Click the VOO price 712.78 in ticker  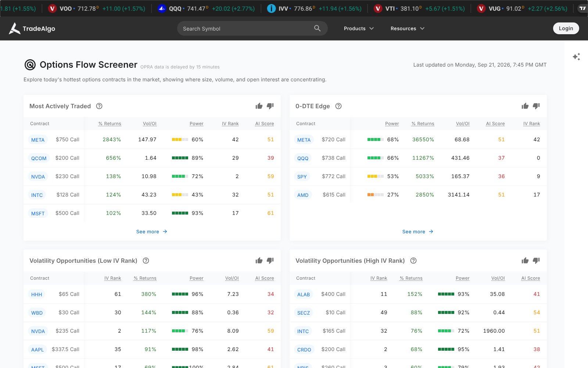pyautogui.click(x=87, y=8)
